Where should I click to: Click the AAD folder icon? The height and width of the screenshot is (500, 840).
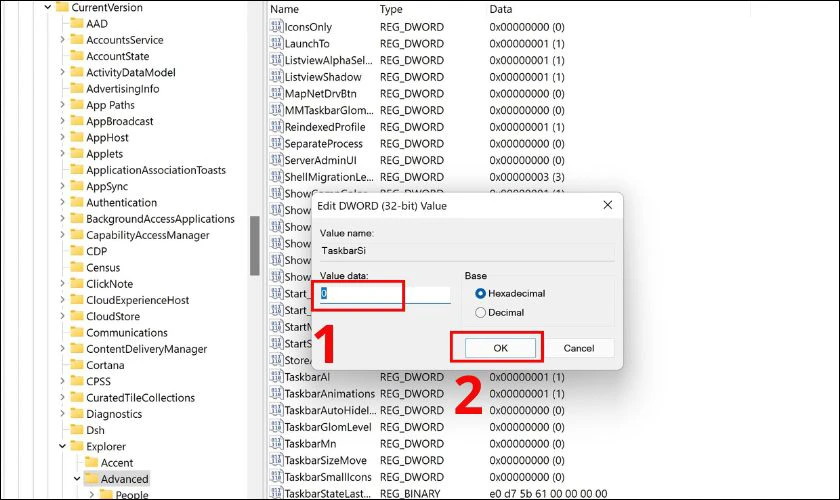coord(77,23)
